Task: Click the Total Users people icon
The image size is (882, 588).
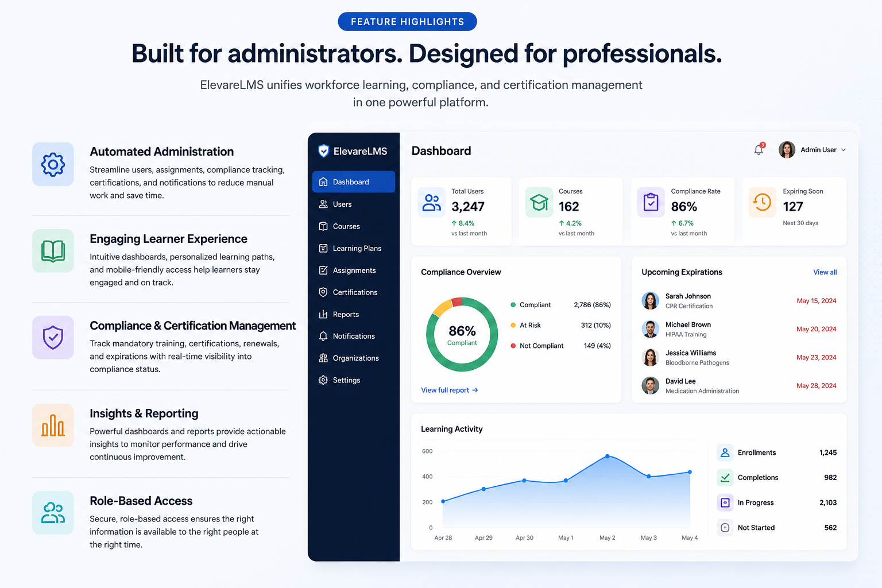Action: coord(431,202)
